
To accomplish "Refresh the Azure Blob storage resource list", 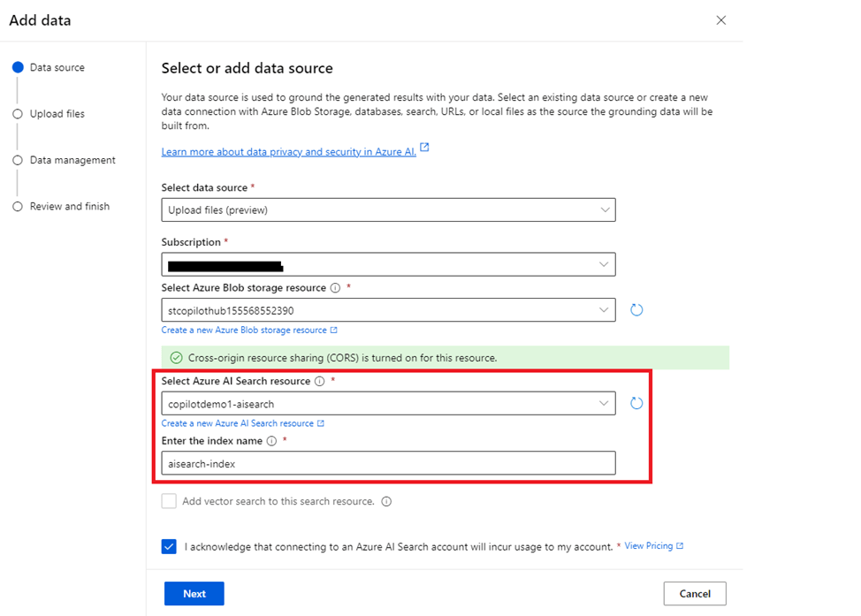I will pos(636,310).
